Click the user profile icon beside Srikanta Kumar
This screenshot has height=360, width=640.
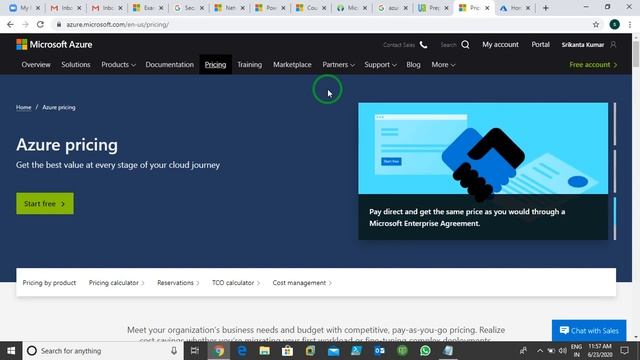[613, 44]
